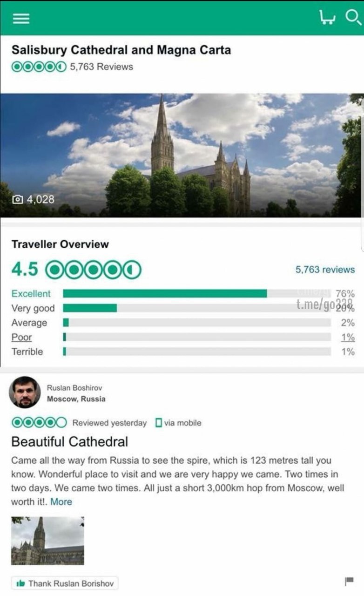364x596 pixels.
Task: Filter reviews by Excellent rating
Action: 31,294
